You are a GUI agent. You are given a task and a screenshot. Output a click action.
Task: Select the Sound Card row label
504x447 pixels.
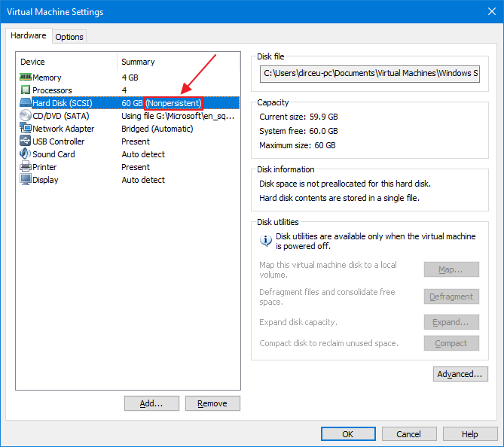[x=53, y=154]
